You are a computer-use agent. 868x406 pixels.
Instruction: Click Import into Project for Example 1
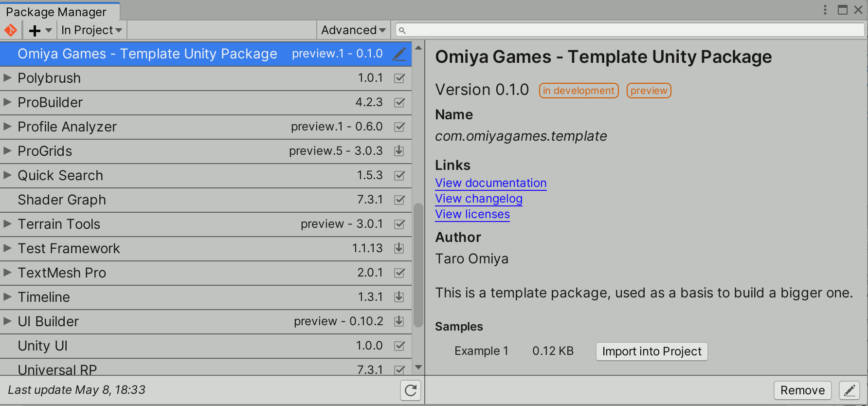pos(651,351)
